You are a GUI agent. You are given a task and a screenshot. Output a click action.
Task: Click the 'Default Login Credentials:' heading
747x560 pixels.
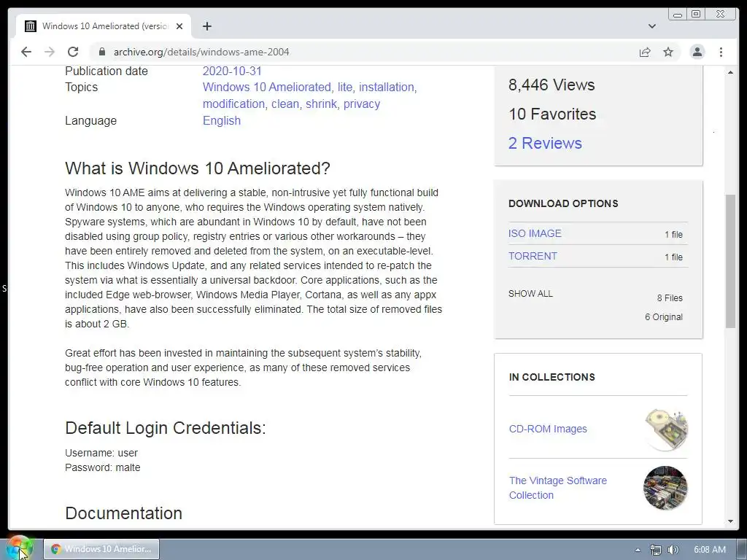click(166, 427)
